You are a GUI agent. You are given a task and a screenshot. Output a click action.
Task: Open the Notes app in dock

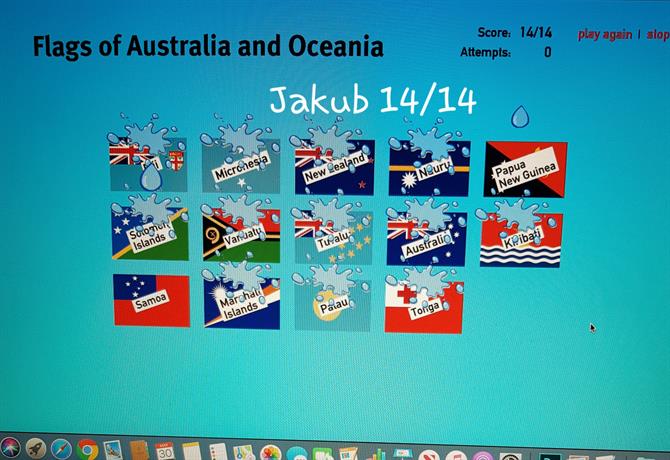pyautogui.click(x=191, y=451)
